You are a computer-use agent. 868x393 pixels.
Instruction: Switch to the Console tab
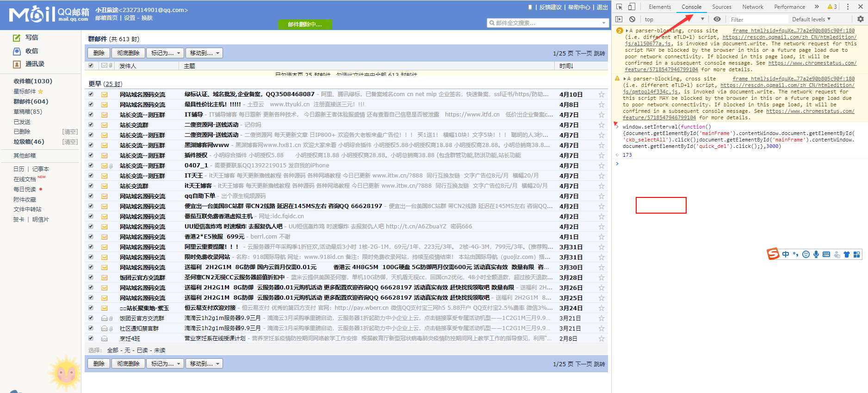pos(691,7)
